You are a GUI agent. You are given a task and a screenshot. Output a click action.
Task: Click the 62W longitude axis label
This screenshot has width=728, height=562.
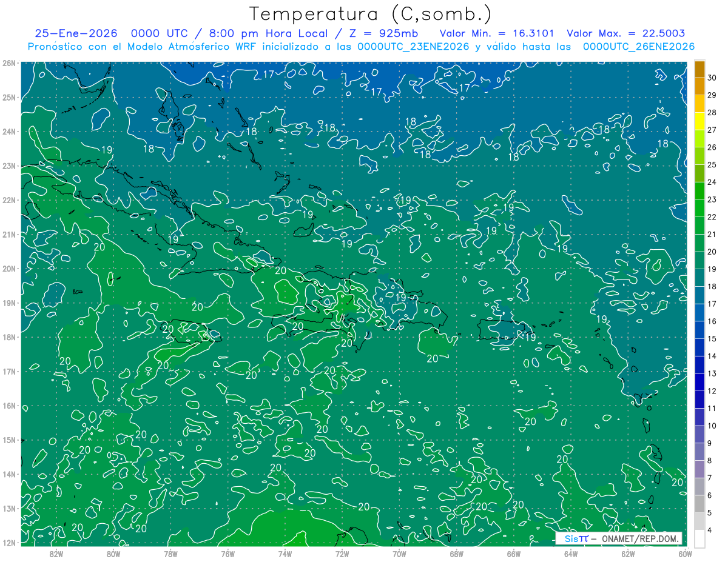(628, 553)
